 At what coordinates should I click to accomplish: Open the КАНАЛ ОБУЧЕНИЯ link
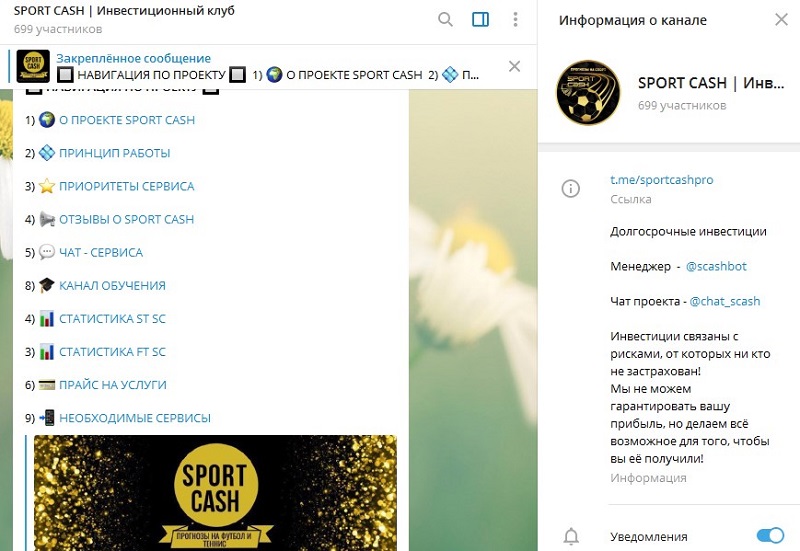(112, 286)
